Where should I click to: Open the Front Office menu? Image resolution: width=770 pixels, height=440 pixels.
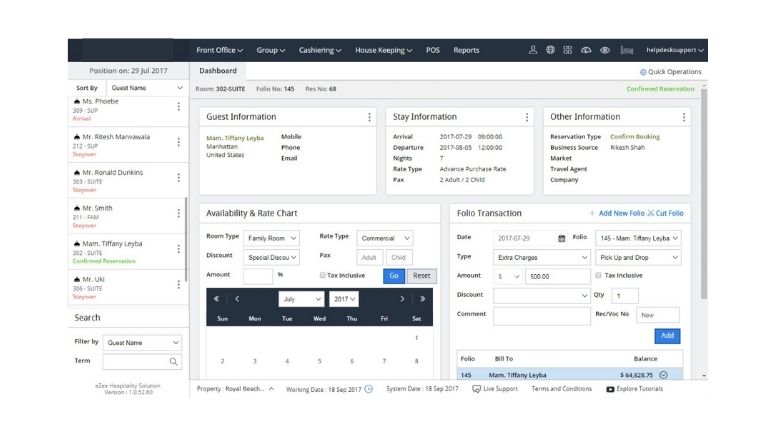220,50
